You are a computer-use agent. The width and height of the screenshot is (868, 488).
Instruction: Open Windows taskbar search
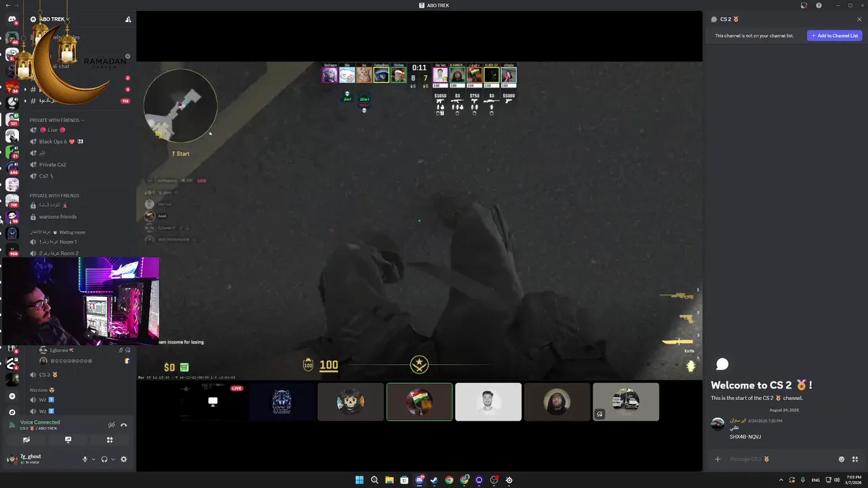click(x=374, y=480)
